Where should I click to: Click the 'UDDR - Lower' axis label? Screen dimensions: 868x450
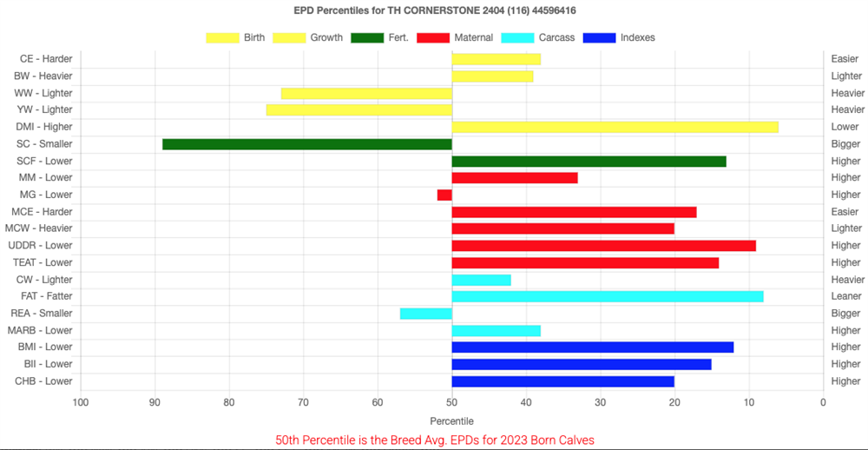click(41, 245)
